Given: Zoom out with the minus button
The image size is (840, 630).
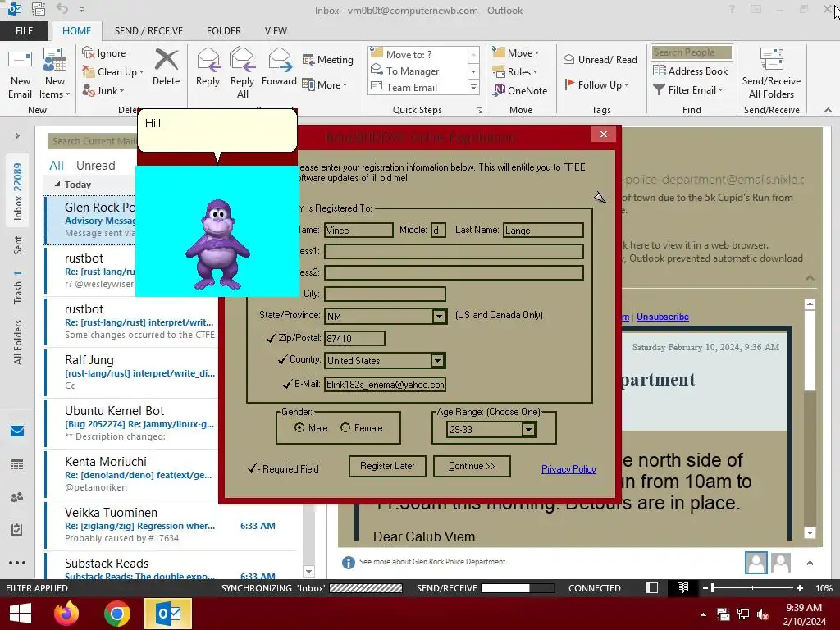Looking at the screenshot, I should 705,588.
